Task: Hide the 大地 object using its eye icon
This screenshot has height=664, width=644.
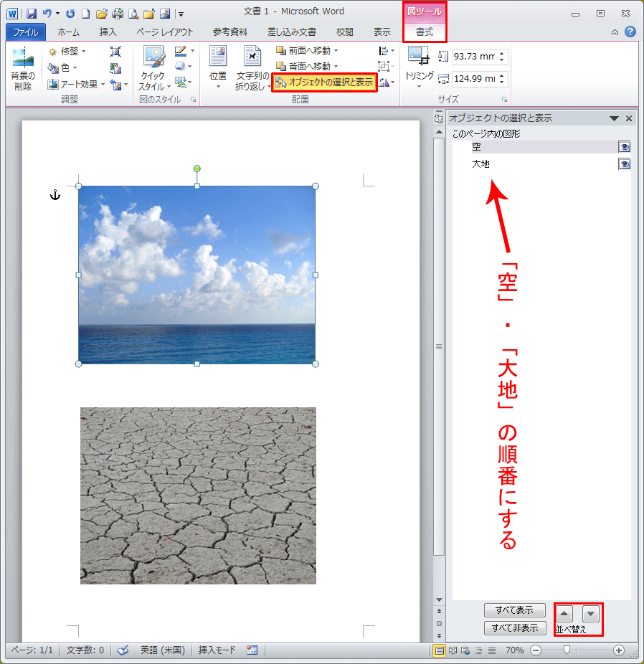Action: pyautogui.click(x=624, y=163)
